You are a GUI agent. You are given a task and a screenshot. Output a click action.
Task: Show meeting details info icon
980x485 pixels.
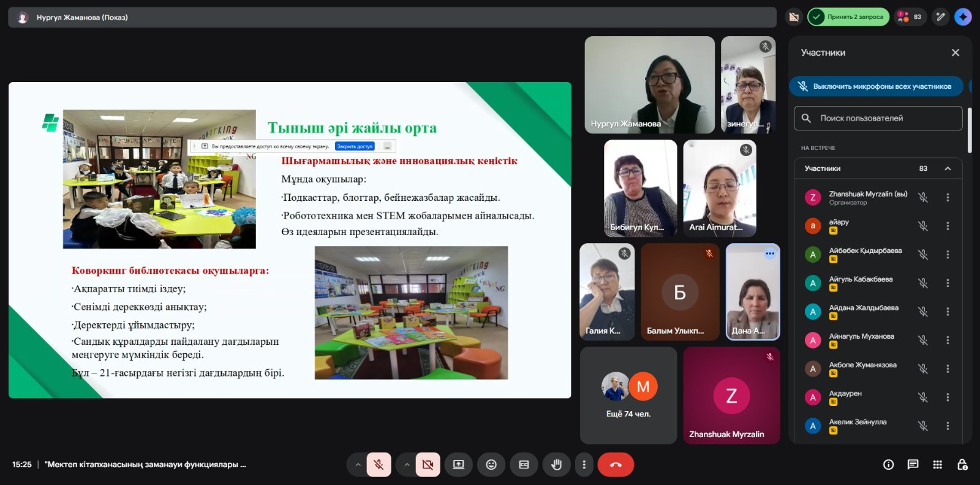(888, 465)
